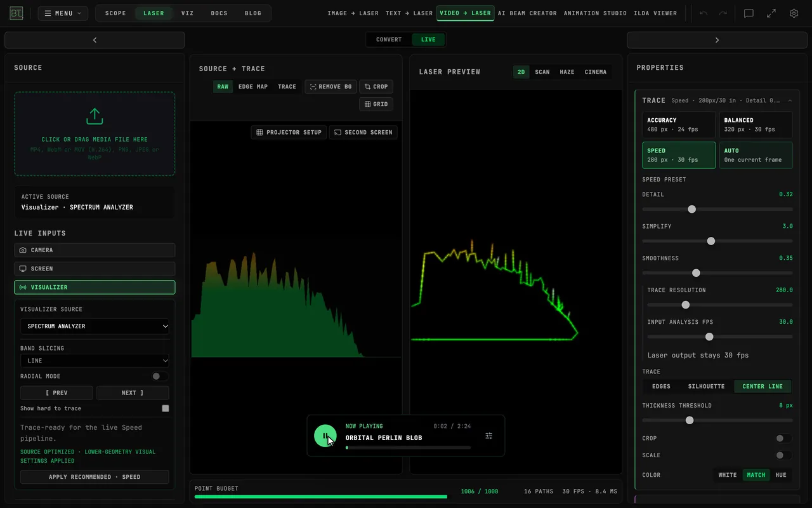Open the chat comment icon
Viewport: 812px width, 508px height.
point(749,13)
